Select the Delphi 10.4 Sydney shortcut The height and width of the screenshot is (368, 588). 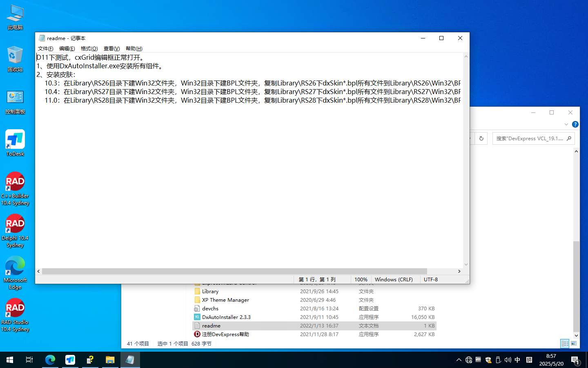coord(15,231)
